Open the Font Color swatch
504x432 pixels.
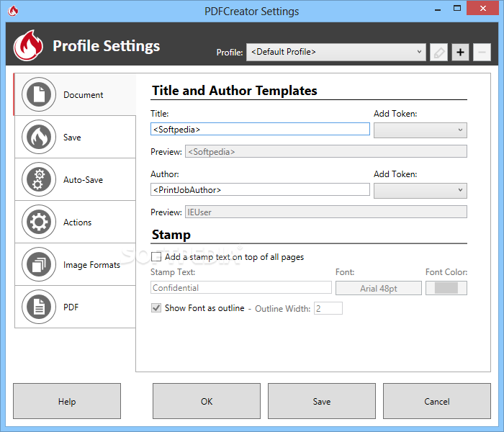click(446, 288)
